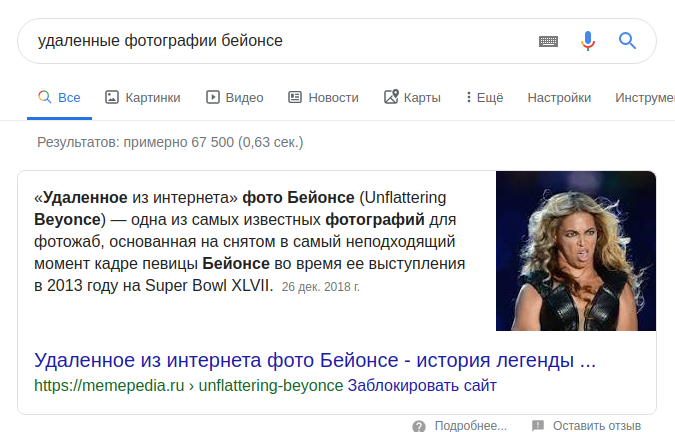Click the Оставить отзыв text link
Image resolution: width=675 pixels, height=432 pixels.
point(596,425)
